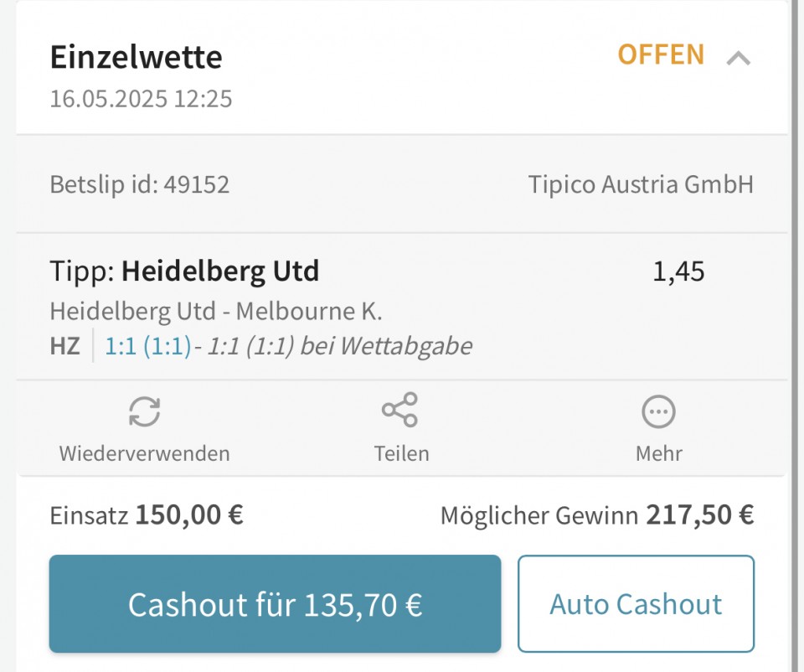Click the odds value 1,45
This screenshot has width=804, height=672.
click(x=678, y=271)
